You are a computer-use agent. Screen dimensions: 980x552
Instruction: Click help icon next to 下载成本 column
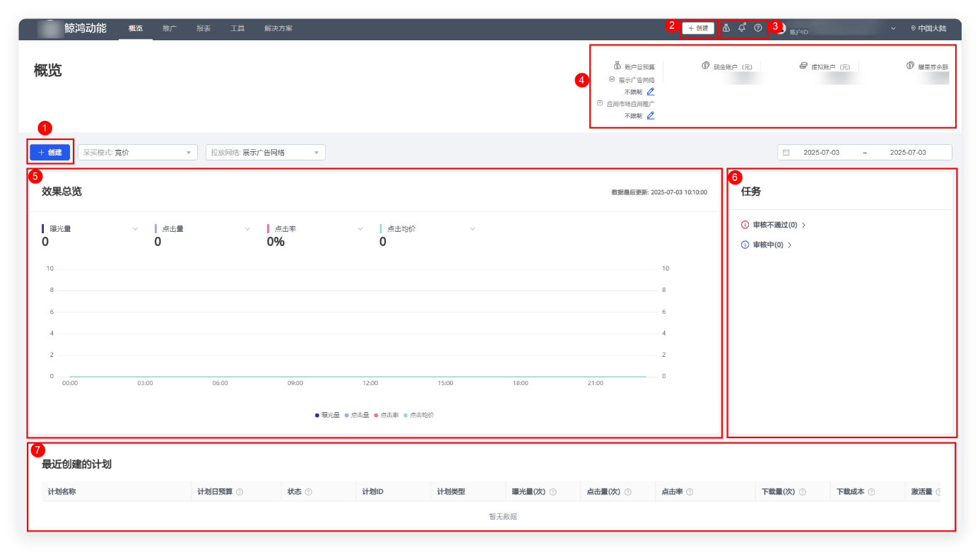pyautogui.click(x=871, y=492)
